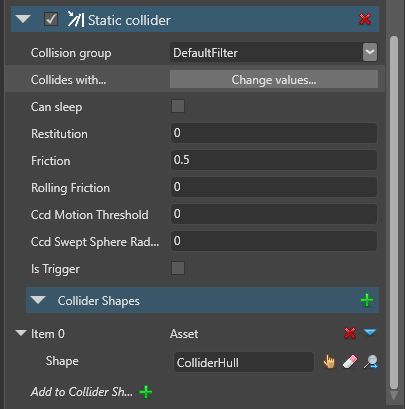The width and height of the screenshot is (405, 409).
Task: Click the Asset type text
Action: click(184, 334)
